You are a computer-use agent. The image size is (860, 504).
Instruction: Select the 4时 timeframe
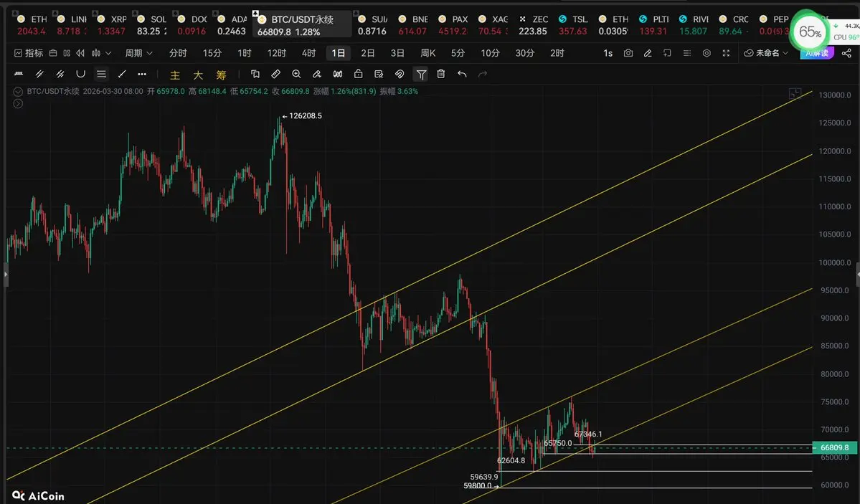click(309, 53)
